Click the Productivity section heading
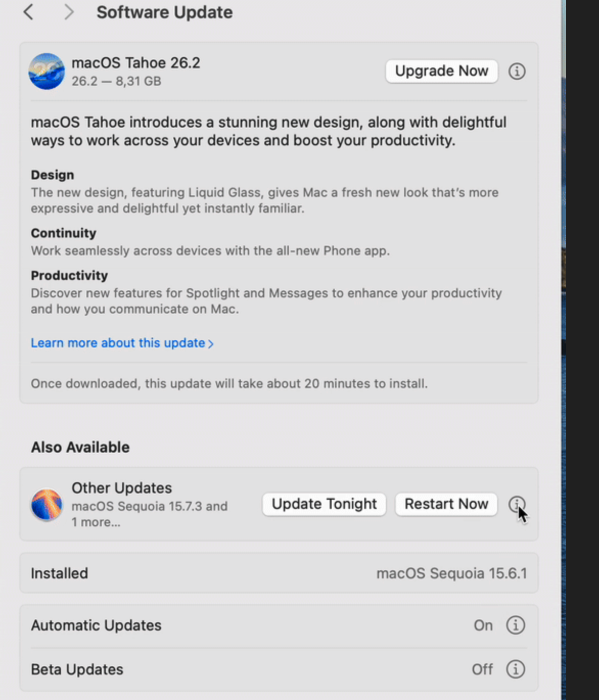The image size is (599, 700). tap(70, 275)
